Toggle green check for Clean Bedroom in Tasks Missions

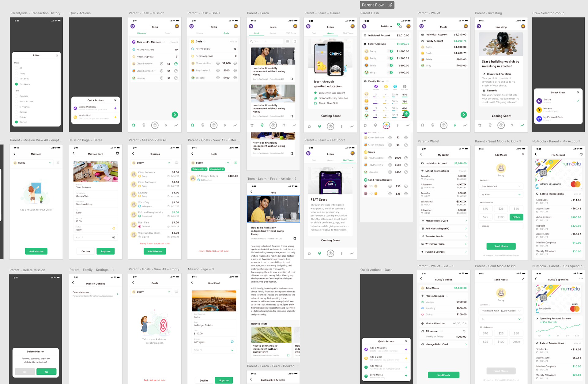[176, 64]
